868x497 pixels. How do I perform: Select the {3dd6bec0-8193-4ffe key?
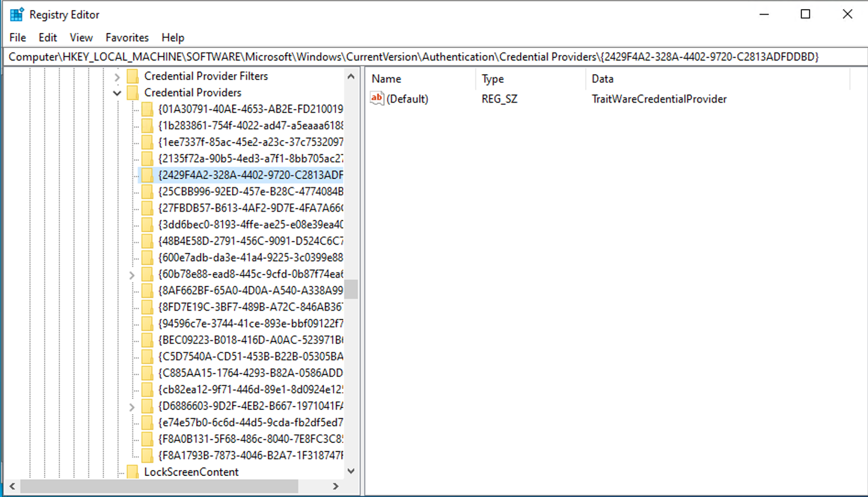pyautogui.click(x=251, y=225)
